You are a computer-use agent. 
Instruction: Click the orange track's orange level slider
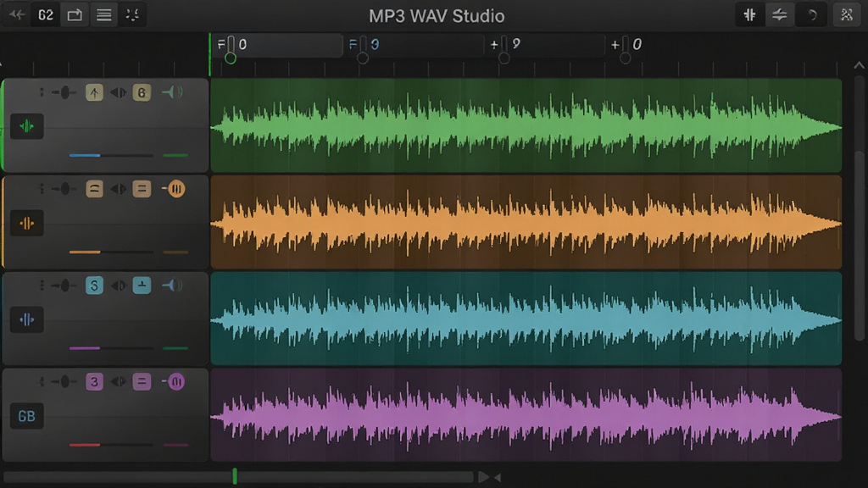point(111,252)
